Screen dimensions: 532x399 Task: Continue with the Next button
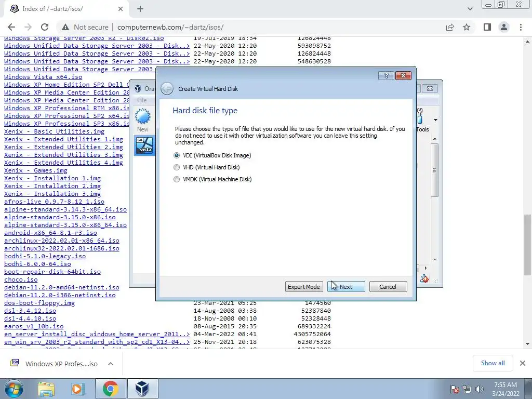(x=346, y=287)
